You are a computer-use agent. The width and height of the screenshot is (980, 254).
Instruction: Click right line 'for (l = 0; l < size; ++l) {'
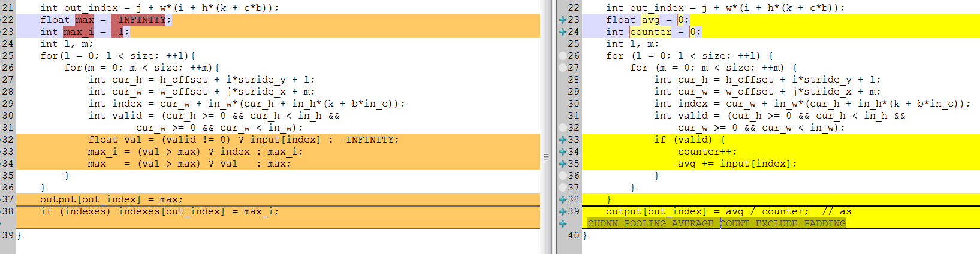pos(689,56)
